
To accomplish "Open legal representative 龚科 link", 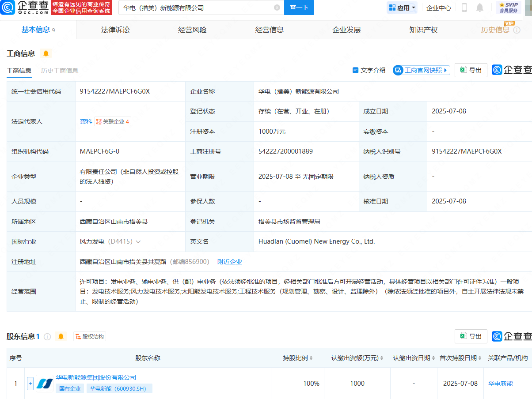I will (86, 121).
